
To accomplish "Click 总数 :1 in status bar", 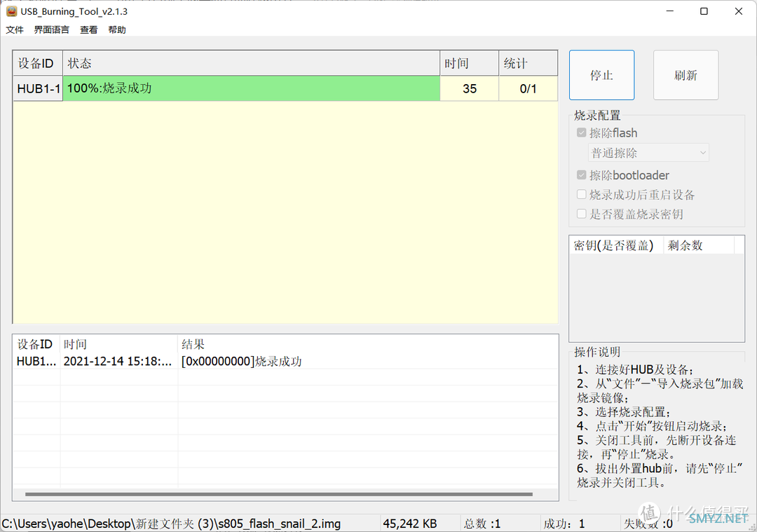I will (482, 524).
